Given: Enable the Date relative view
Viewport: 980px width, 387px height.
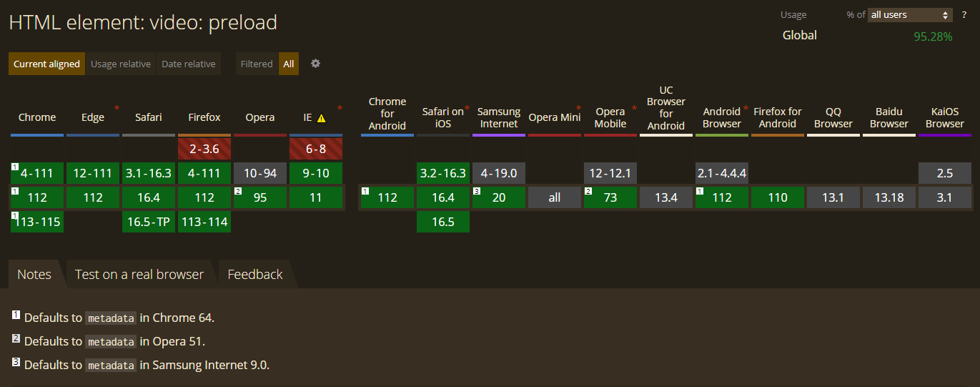Looking at the screenshot, I should (x=188, y=64).
